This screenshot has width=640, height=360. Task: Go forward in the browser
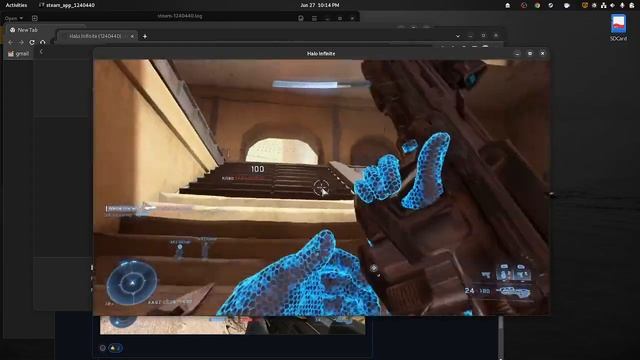[21, 42]
